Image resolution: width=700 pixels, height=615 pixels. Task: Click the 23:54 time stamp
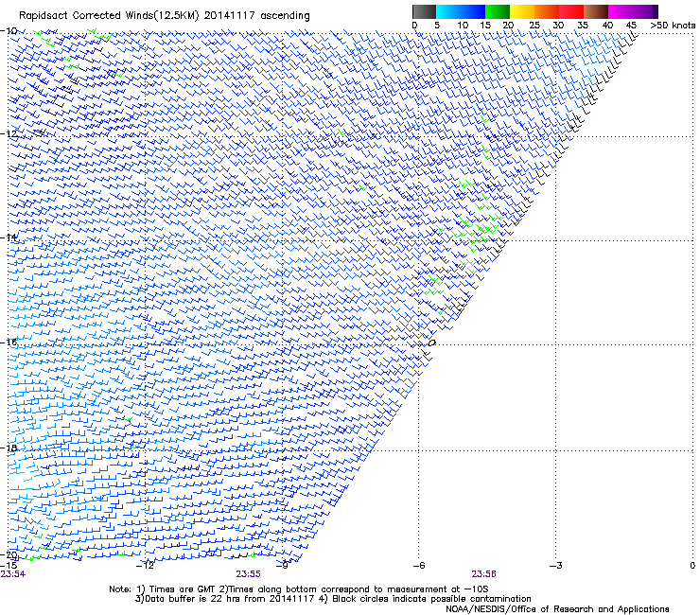coord(13,574)
